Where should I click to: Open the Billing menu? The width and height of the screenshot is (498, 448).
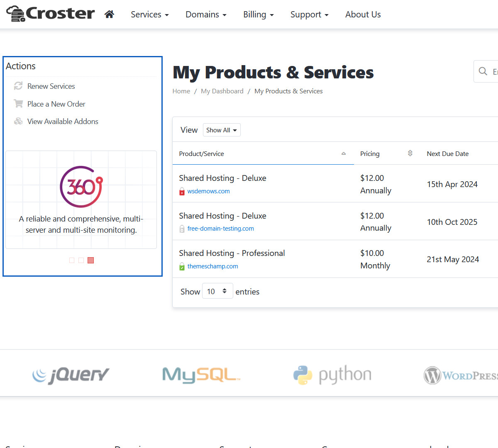(258, 15)
